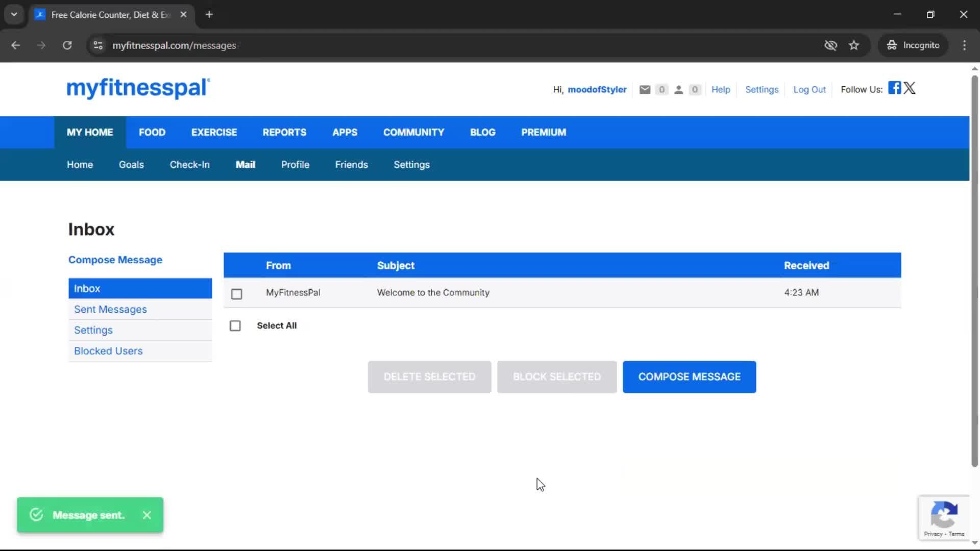Reload the page with the refresh icon
The image size is (980, 551).
[67, 45]
